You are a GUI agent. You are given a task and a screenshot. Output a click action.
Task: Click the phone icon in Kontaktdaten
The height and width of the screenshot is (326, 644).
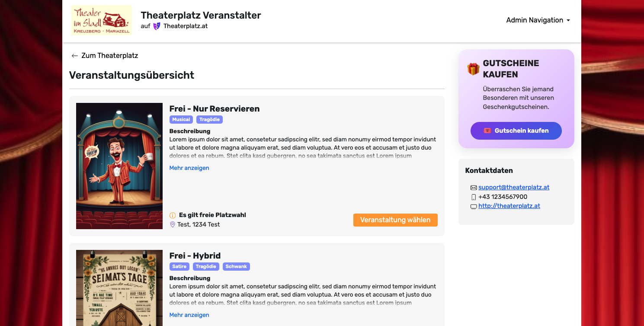click(x=474, y=197)
